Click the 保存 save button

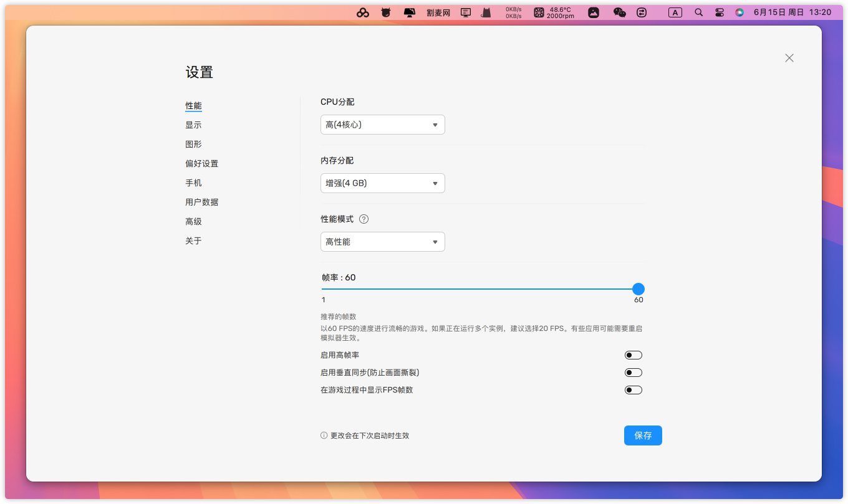pos(642,435)
